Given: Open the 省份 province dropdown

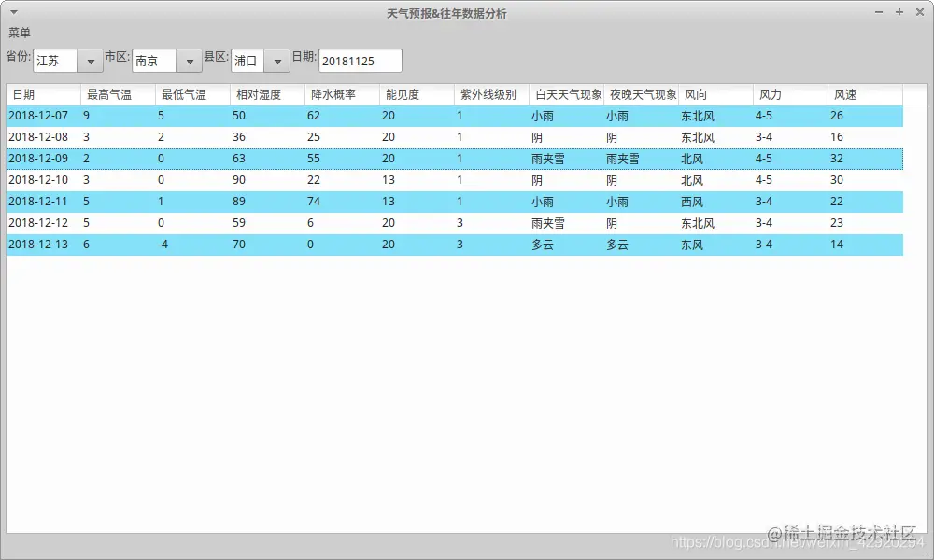Looking at the screenshot, I should (x=90, y=60).
